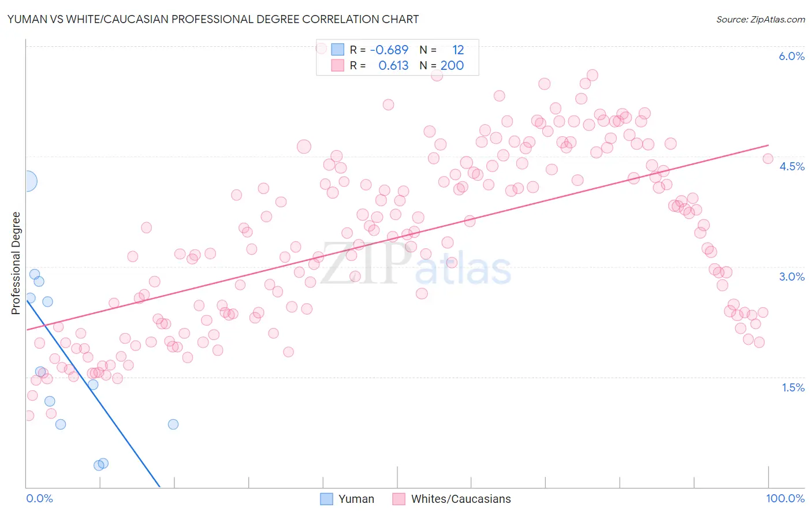Click the blue Yuman legend swatch
812x515 pixels.
pyautogui.click(x=326, y=499)
